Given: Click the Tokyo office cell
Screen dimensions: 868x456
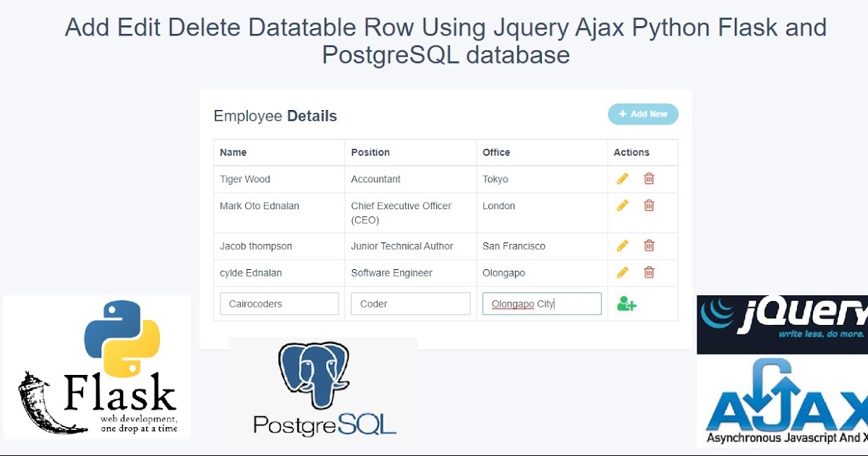Looking at the screenshot, I should tap(542, 180).
